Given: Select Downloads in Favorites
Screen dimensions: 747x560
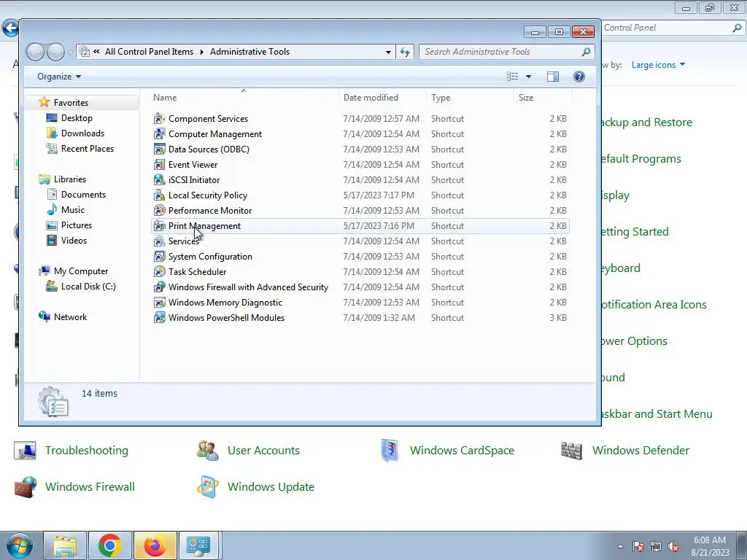Looking at the screenshot, I should (82, 133).
